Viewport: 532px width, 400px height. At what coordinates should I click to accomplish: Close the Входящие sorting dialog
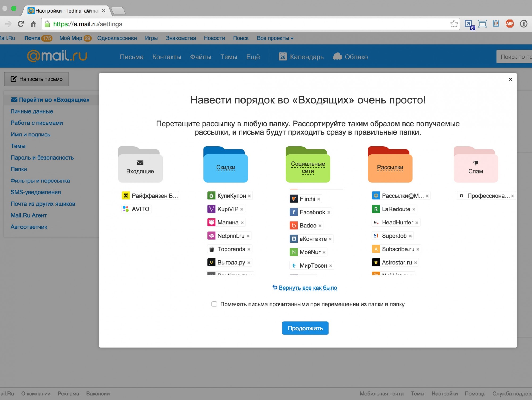coord(510,80)
